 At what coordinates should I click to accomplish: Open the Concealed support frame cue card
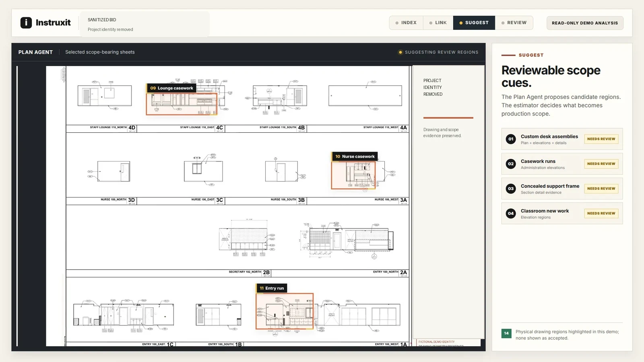pyautogui.click(x=562, y=189)
